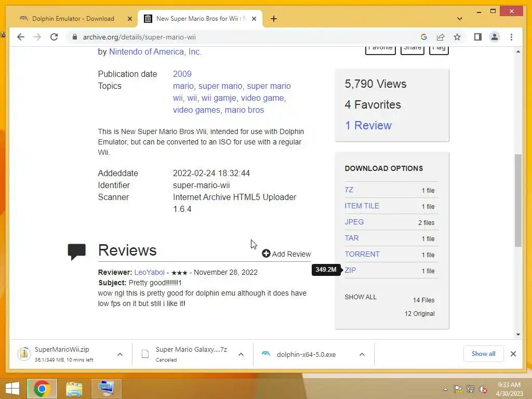The height and width of the screenshot is (399, 532).
Task: Open a new browser tab
Action: click(x=274, y=19)
